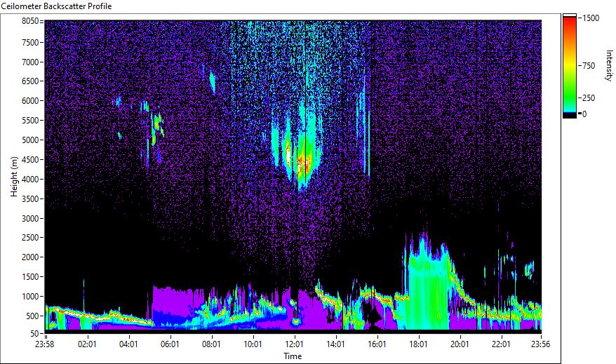Click the 7000 height axis tick
Viewport: 616px width, 364px height.
[x=30, y=62]
